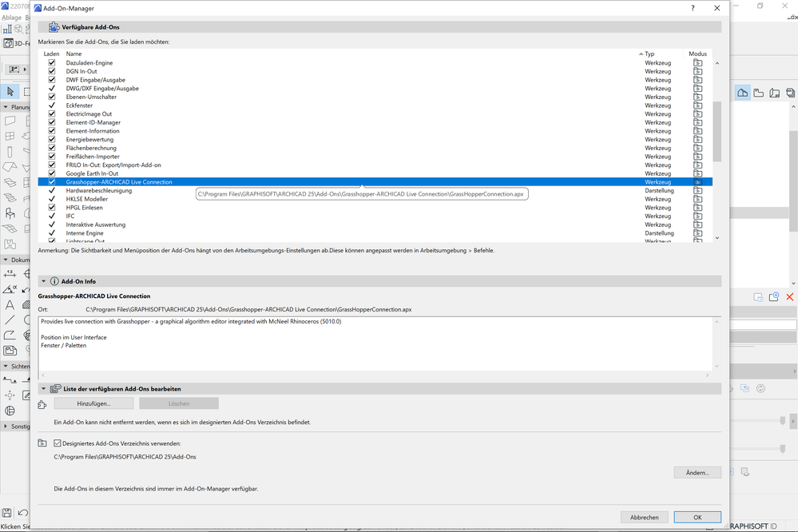798x532 pixels.
Task: Expand the Sonstig toolbox group
Action: (6, 426)
